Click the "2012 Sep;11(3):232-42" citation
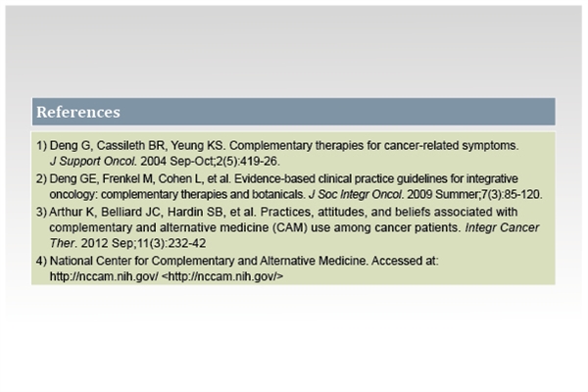The image size is (588, 392). [x=143, y=243]
